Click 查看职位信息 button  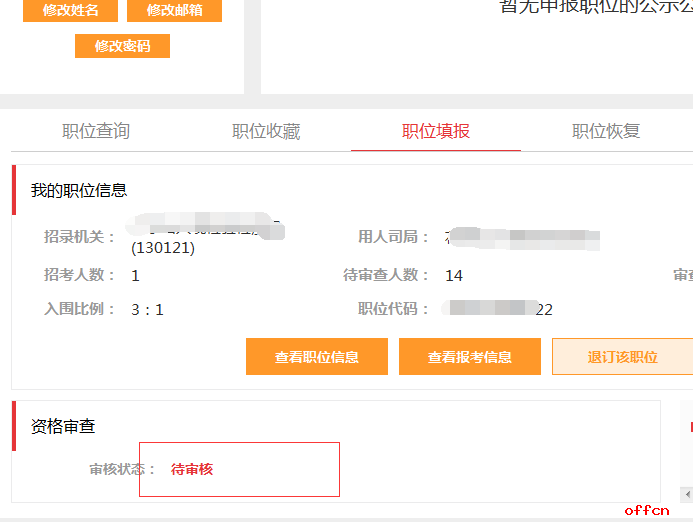(317, 357)
